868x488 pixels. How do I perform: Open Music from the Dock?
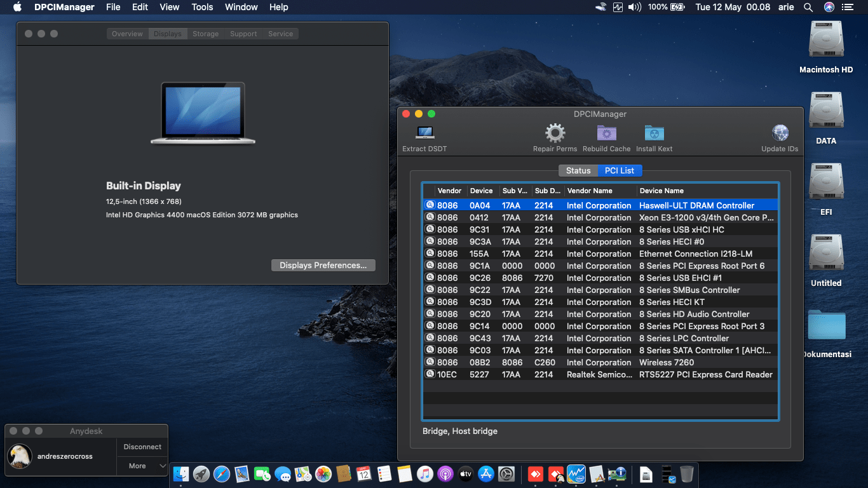425,473
